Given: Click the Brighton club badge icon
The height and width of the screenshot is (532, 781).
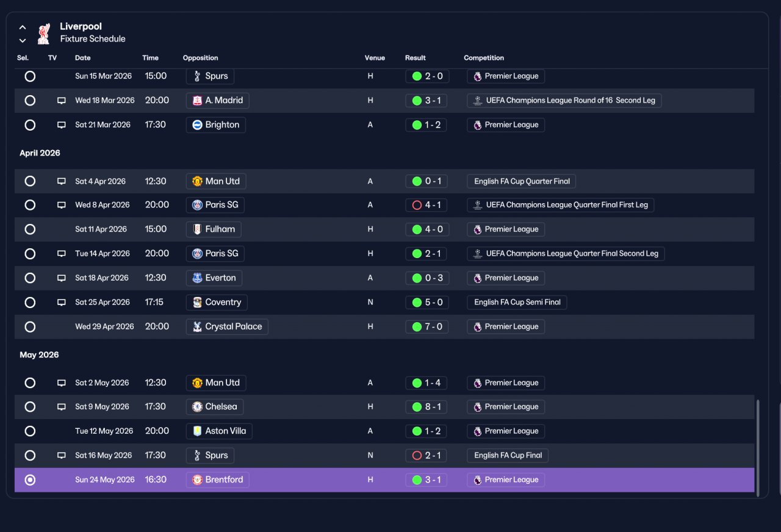Looking at the screenshot, I should point(197,124).
